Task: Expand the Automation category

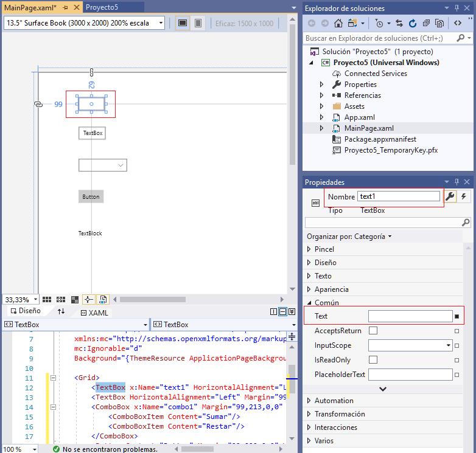Action: coord(309,401)
